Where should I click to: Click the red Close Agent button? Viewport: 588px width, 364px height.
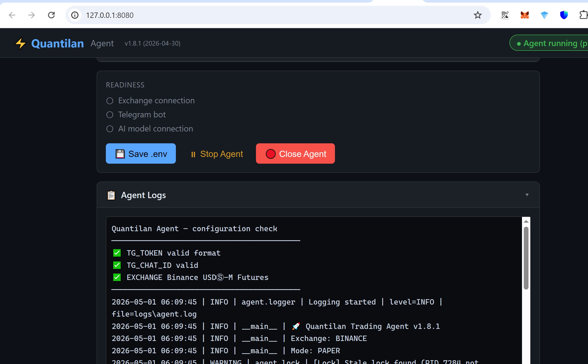[295, 154]
